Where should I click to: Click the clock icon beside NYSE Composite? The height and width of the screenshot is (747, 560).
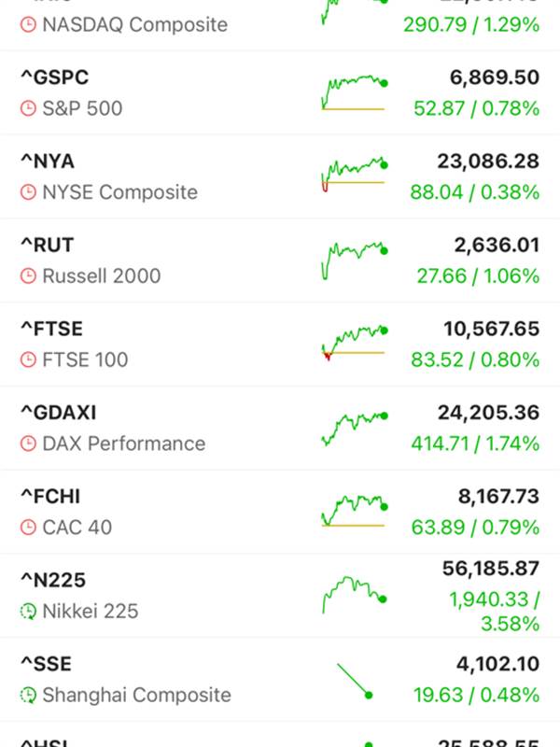29,192
